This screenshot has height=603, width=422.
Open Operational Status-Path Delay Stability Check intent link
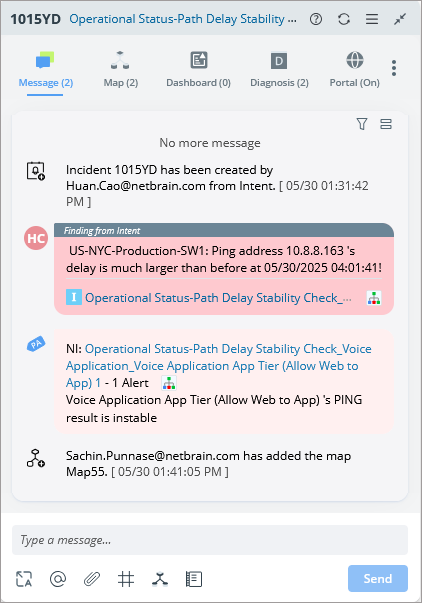pos(218,298)
